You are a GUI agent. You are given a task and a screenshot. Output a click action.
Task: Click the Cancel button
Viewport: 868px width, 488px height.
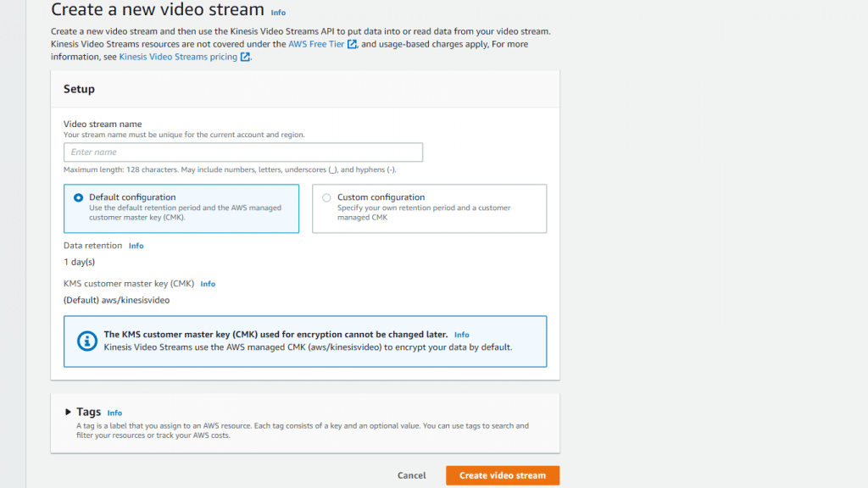pos(411,475)
